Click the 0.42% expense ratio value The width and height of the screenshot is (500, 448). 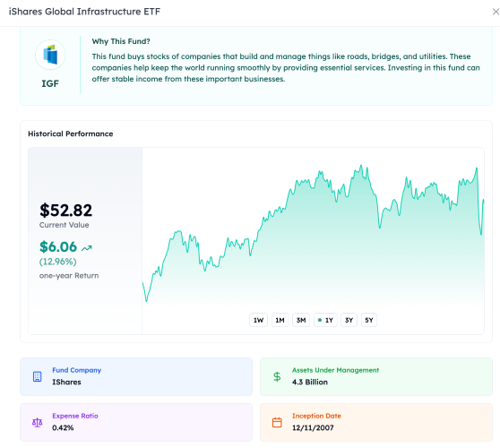tap(63, 428)
